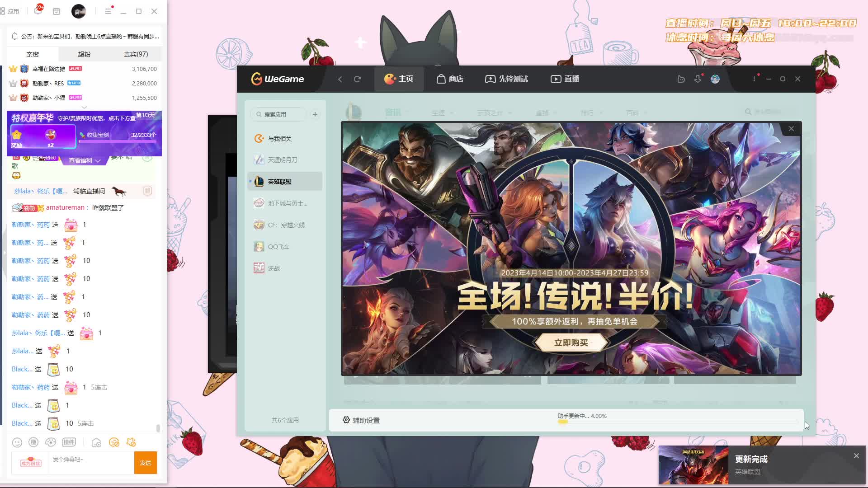Click username amatureman in chat
Image resolution: width=868 pixels, height=488 pixels.
[x=65, y=207]
